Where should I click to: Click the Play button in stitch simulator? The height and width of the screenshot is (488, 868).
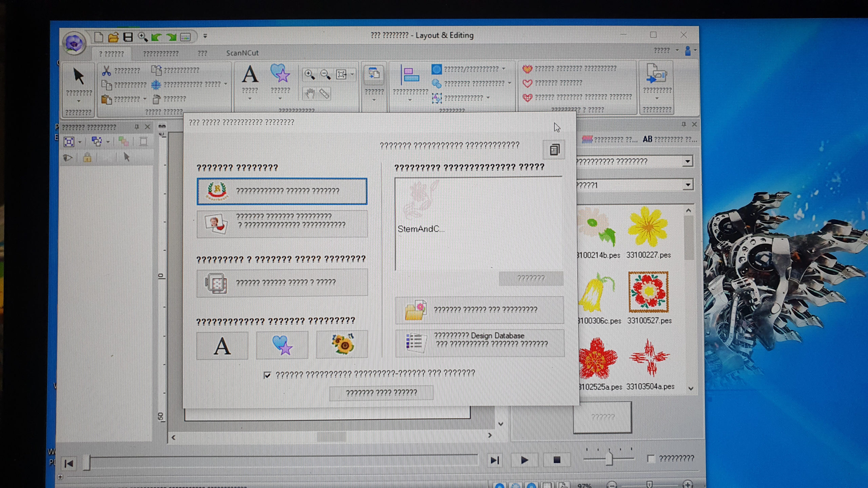(x=524, y=460)
